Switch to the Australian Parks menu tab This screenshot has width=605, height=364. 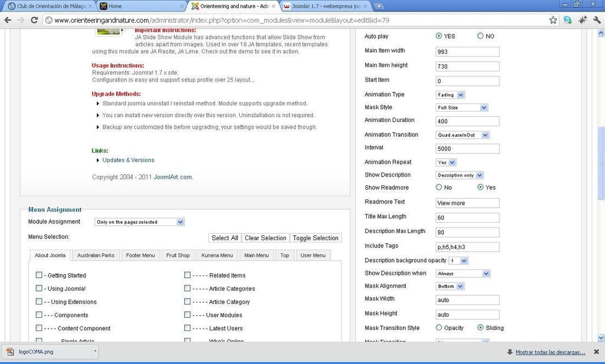96,255
